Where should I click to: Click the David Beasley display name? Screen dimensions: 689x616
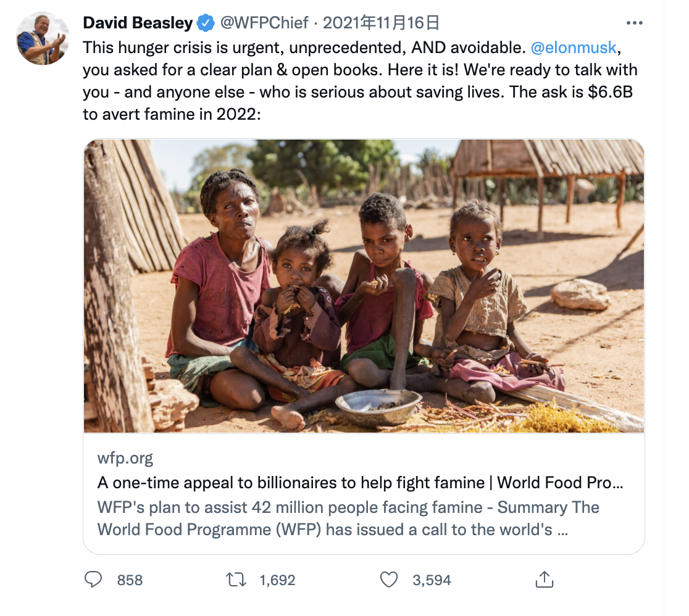pyautogui.click(x=138, y=23)
